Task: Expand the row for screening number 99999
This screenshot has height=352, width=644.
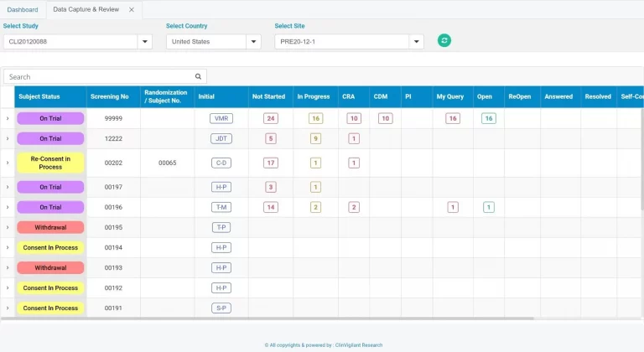Action: pyautogui.click(x=8, y=118)
